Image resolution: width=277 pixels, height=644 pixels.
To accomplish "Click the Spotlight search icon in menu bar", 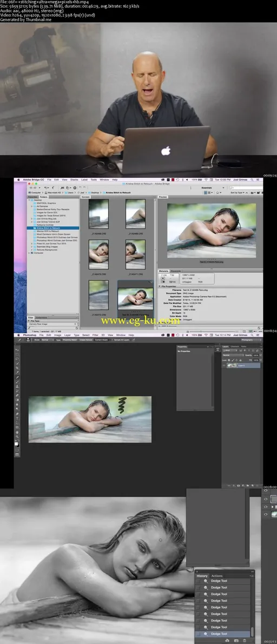I will tap(252, 179).
